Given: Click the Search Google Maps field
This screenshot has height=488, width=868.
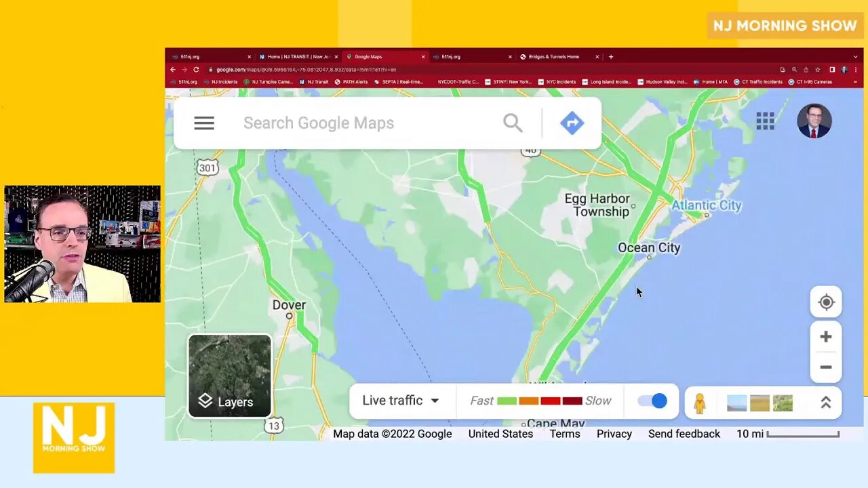Looking at the screenshot, I should point(366,123).
